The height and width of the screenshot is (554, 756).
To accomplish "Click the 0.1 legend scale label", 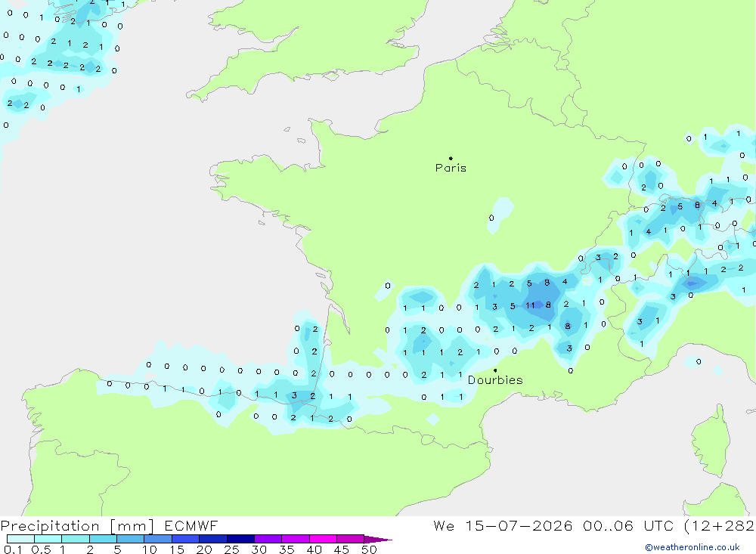I will click(13, 549).
